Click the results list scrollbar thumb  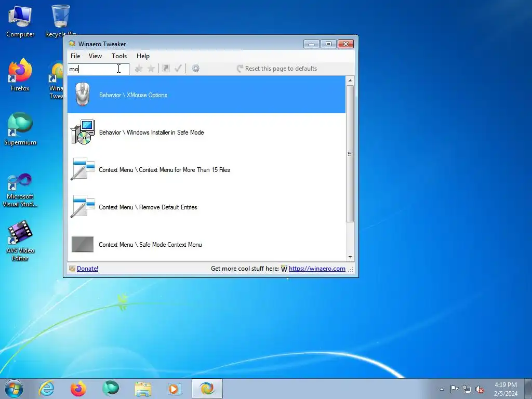click(x=350, y=154)
